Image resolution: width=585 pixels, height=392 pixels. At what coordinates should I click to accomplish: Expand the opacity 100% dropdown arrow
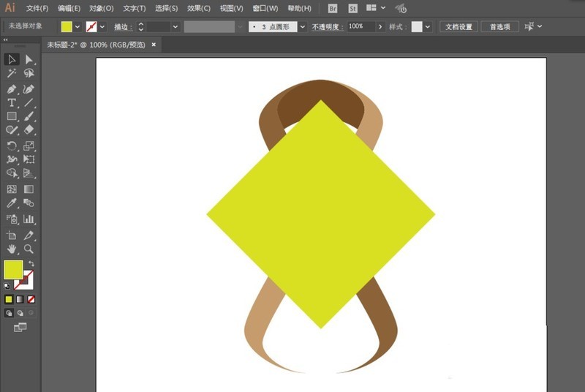point(380,26)
